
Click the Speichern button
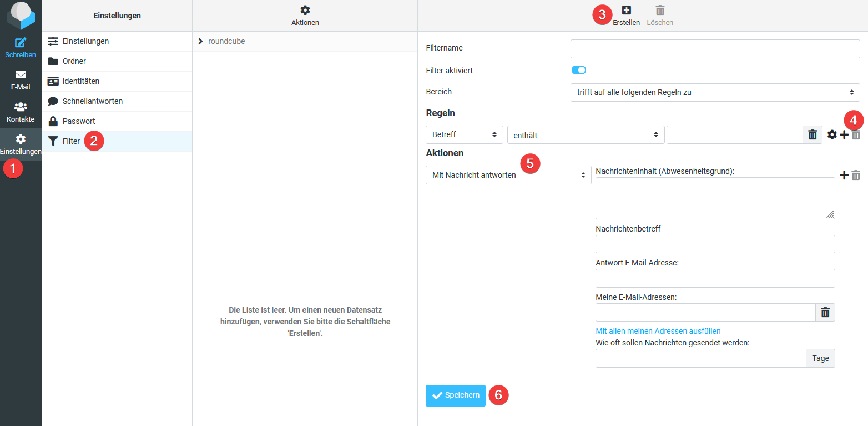(x=455, y=395)
